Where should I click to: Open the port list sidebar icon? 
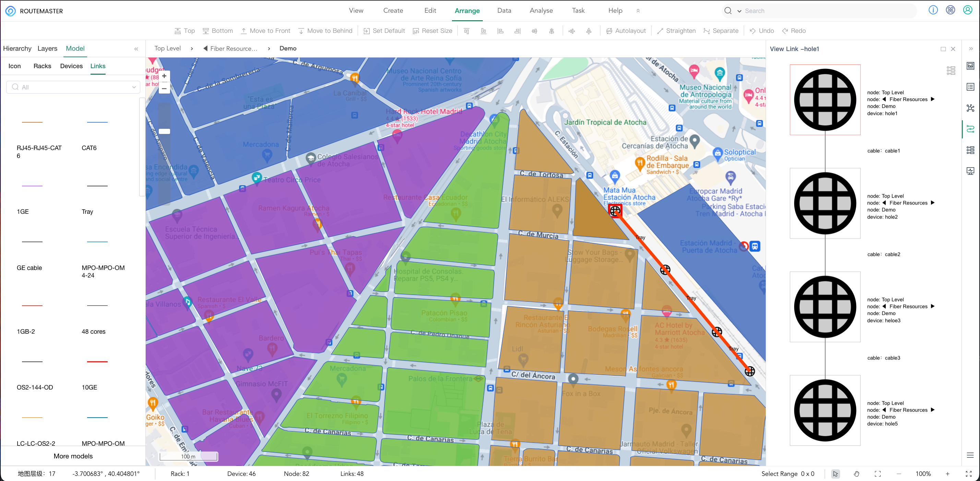pos(970,150)
